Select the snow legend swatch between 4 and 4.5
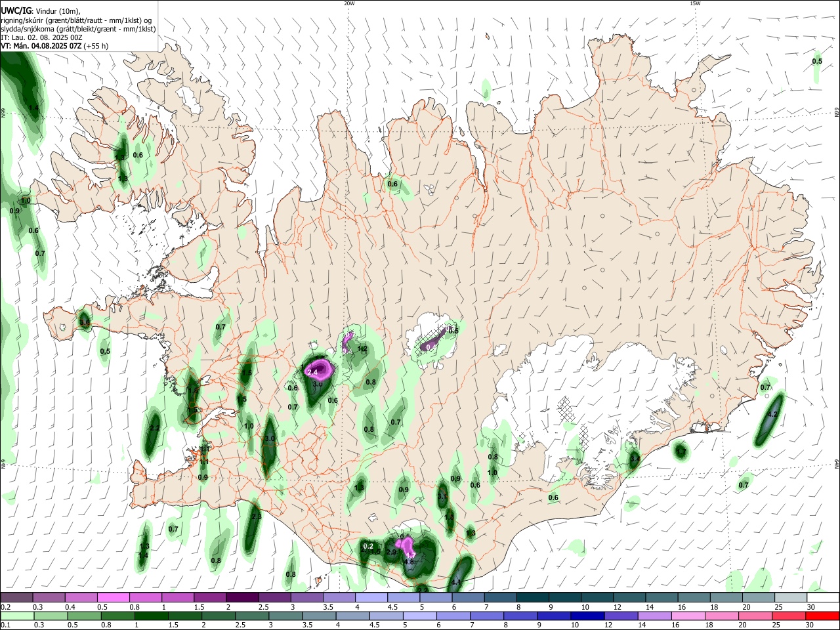Viewport: 840px width, 630px height. pyautogui.click(x=371, y=598)
